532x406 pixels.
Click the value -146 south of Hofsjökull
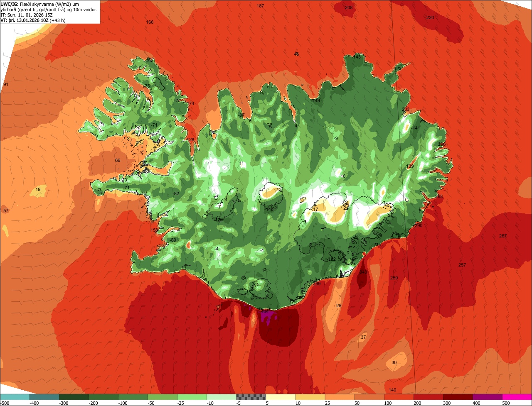pos(269,209)
